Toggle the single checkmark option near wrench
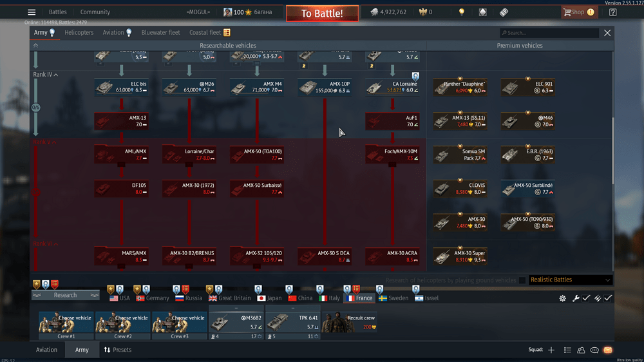The width and height of the screenshot is (644, 362). point(586,298)
